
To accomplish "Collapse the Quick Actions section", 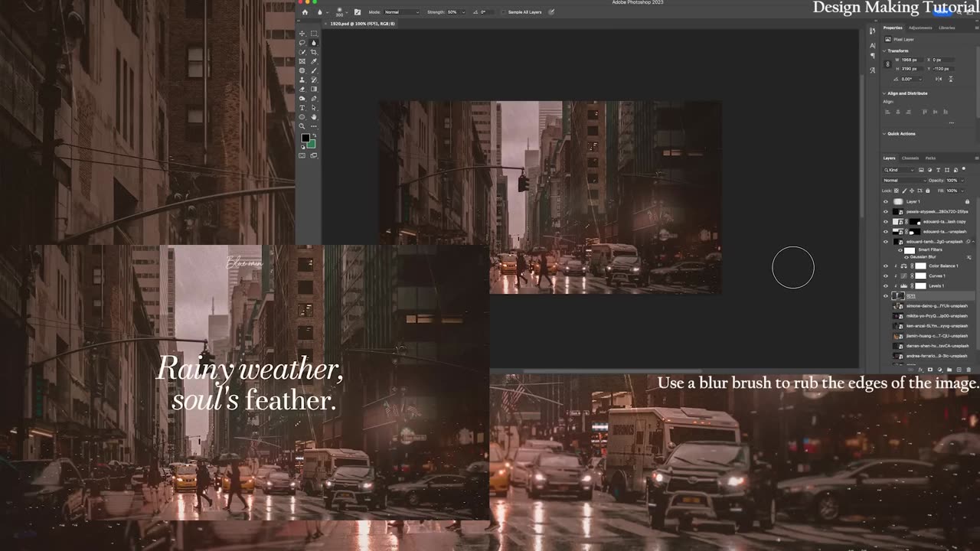I will 884,134.
